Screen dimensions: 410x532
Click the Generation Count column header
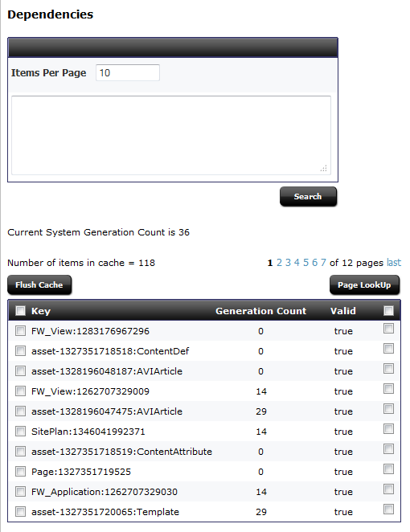pyautogui.click(x=260, y=311)
